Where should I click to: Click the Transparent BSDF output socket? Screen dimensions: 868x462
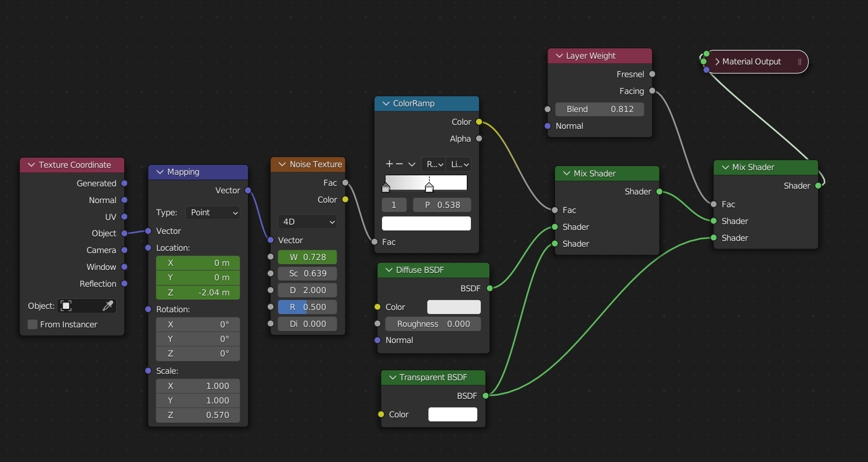click(x=485, y=396)
